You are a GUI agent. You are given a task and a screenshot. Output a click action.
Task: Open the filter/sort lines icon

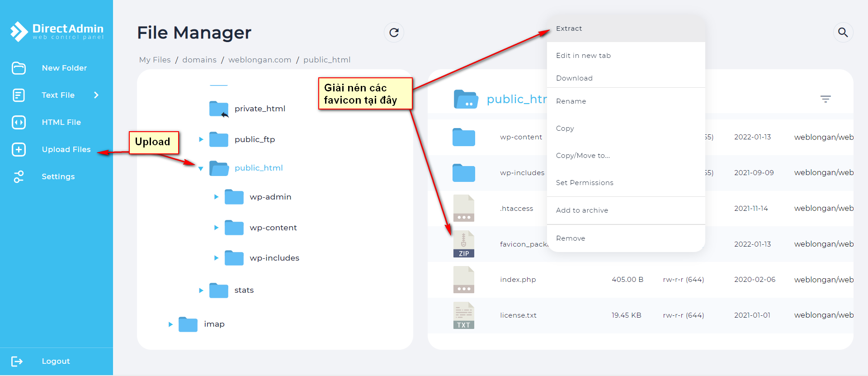coord(826,99)
